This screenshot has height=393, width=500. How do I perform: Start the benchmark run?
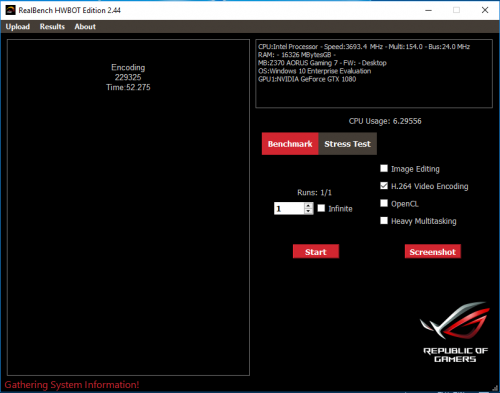tap(316, 252)
